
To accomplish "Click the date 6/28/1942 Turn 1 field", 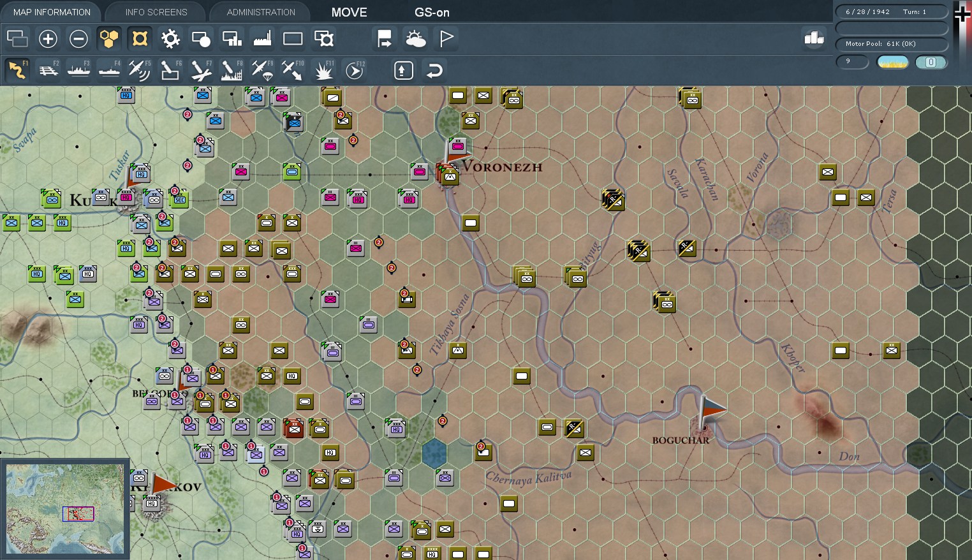I will 892,11.
